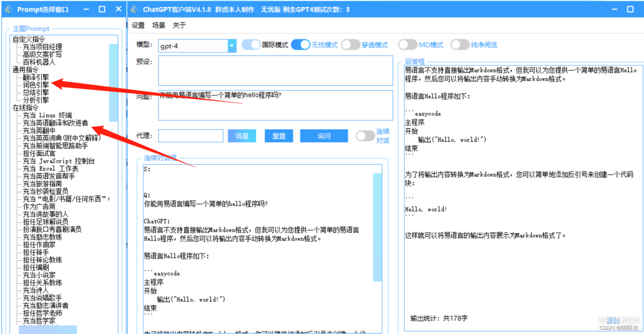The image size is (644, 334).
Task: Select 充当小说家 prompt
Action: tap(39, 275)
